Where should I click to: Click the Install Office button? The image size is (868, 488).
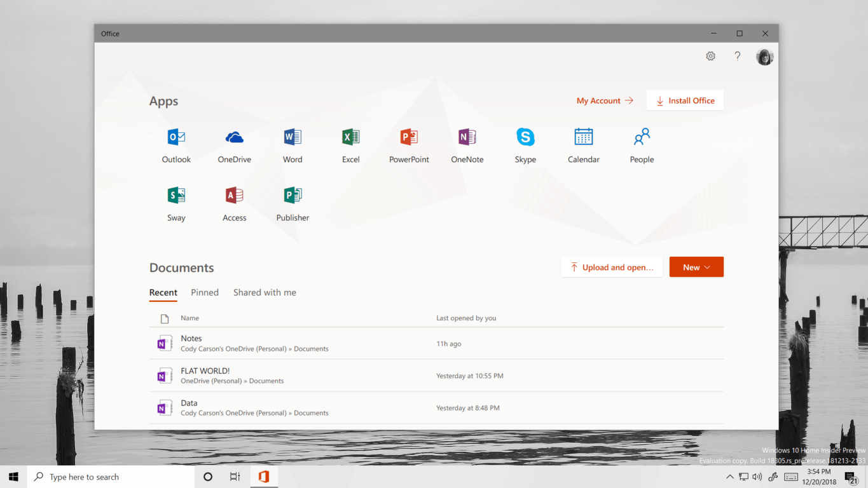685,100
